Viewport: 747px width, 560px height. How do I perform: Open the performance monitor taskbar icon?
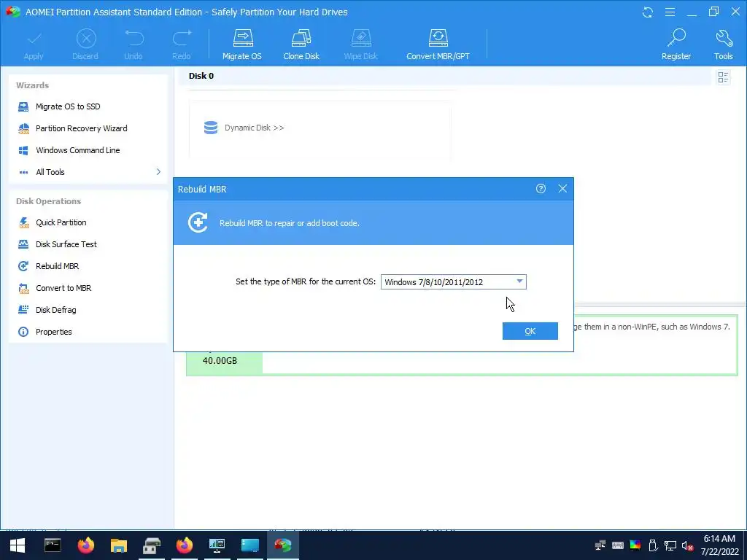[217, 545]
